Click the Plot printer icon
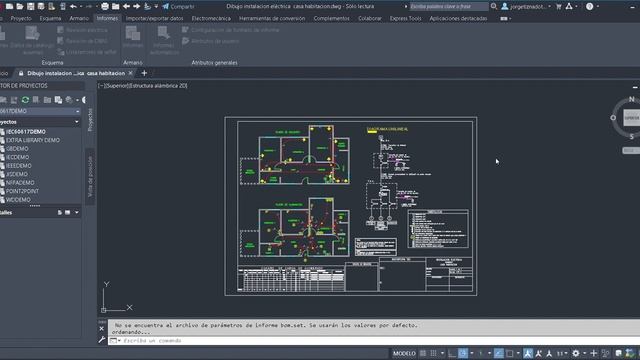 105,7
